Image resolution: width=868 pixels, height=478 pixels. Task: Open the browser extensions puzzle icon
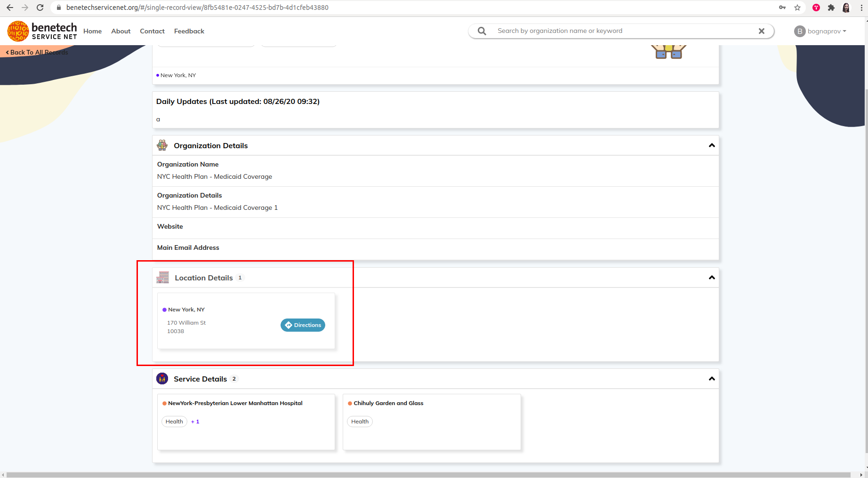832,8
